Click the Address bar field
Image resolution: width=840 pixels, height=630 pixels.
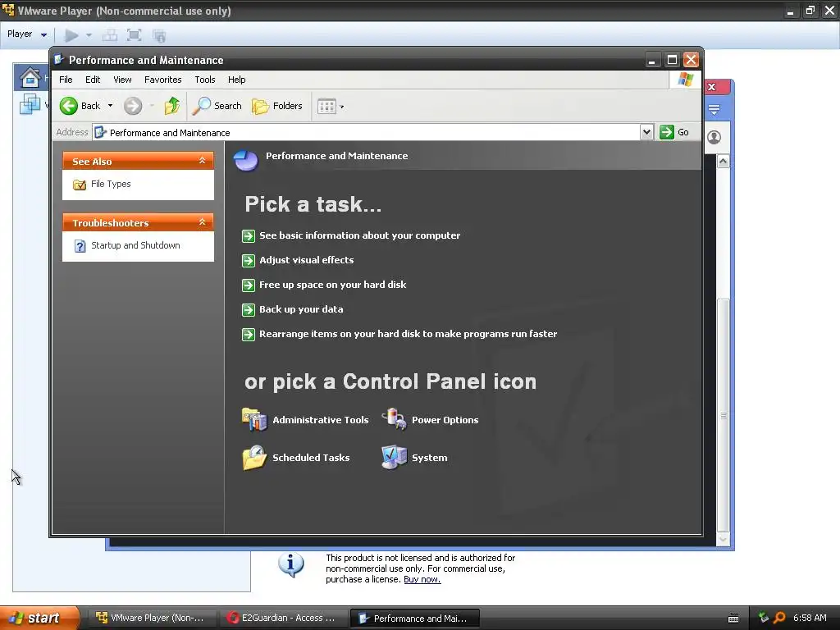click(x=367, y=132)
